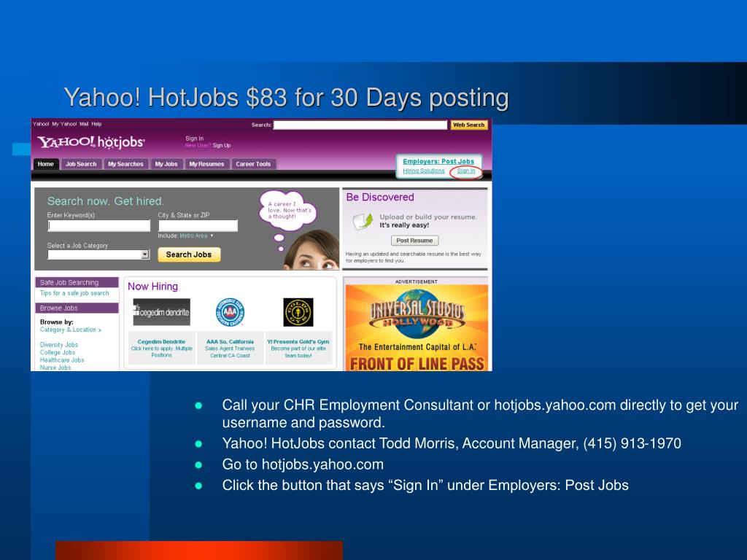The image size is (747, 560).
Task: Click the Web Search button
Action: click(x=469, y=125)
